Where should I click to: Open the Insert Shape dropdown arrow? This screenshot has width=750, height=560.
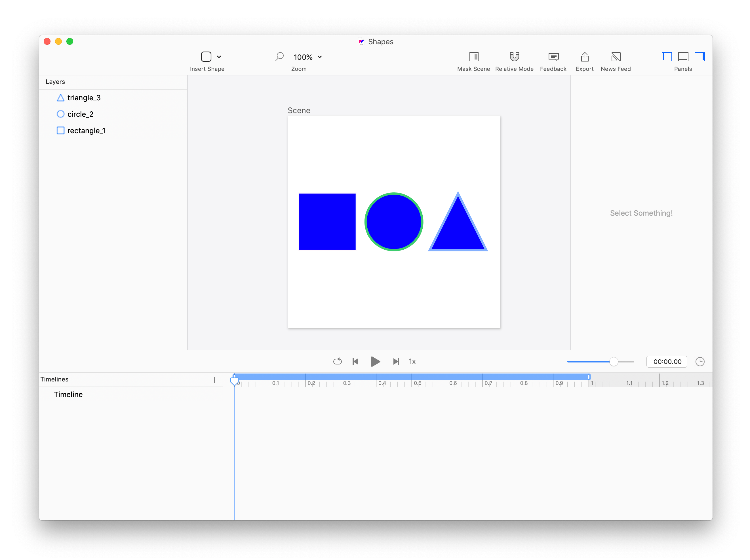(x=219, y=57)
